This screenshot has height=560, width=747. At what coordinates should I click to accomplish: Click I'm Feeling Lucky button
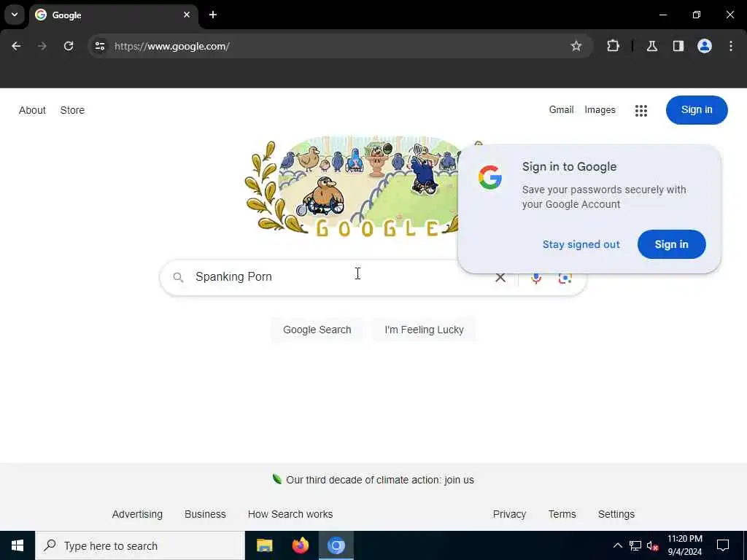pyautogui.click(x=424, y=330)
